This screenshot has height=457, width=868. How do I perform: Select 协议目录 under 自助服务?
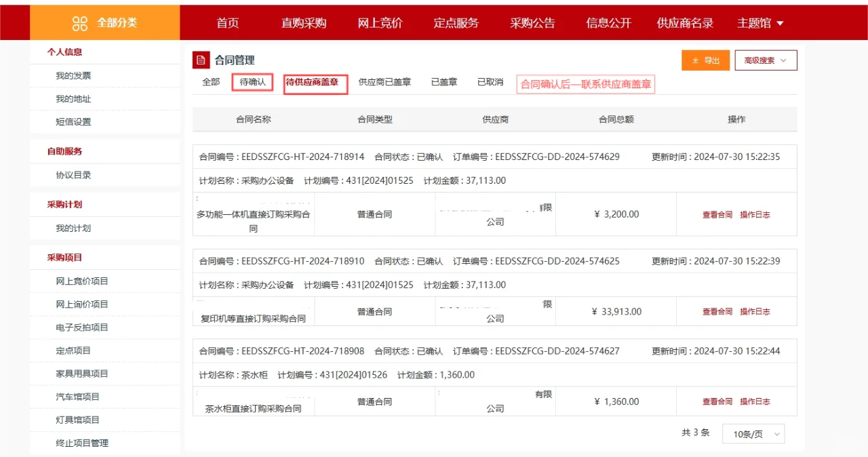75,176
